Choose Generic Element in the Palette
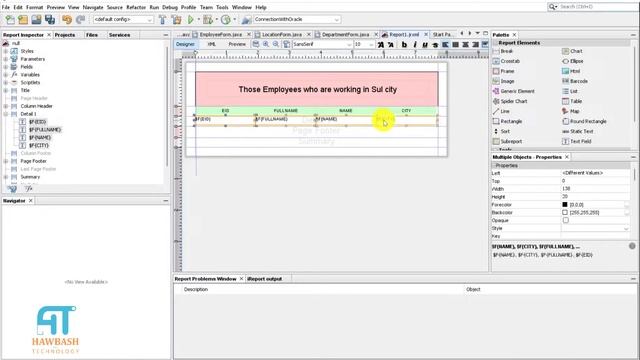This screenshot has height=360, width=640. tap(513, 91)
